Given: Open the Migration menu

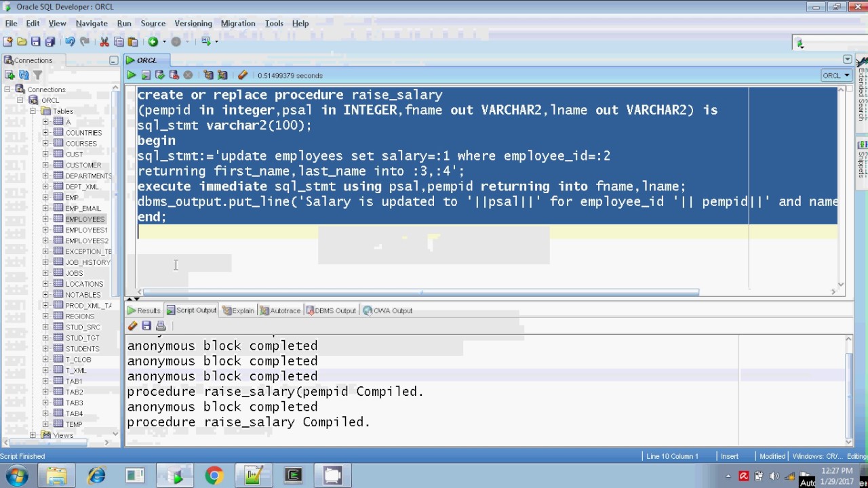Looking at the screenshot, I should pyautogui.click(x=238, y=23).
